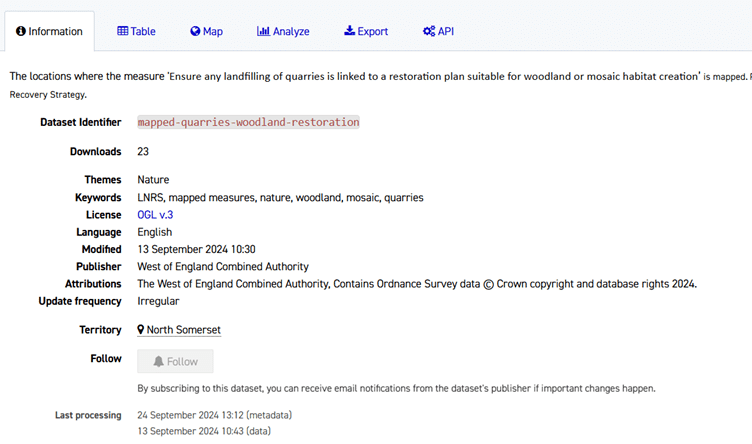Click the download arrow icon for Export

(x=349, y=31)
